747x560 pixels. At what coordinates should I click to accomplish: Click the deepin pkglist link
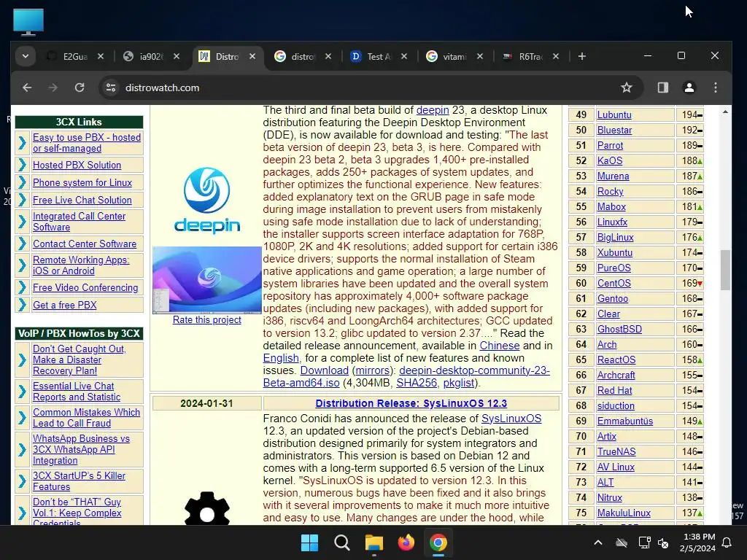[459, 383]
